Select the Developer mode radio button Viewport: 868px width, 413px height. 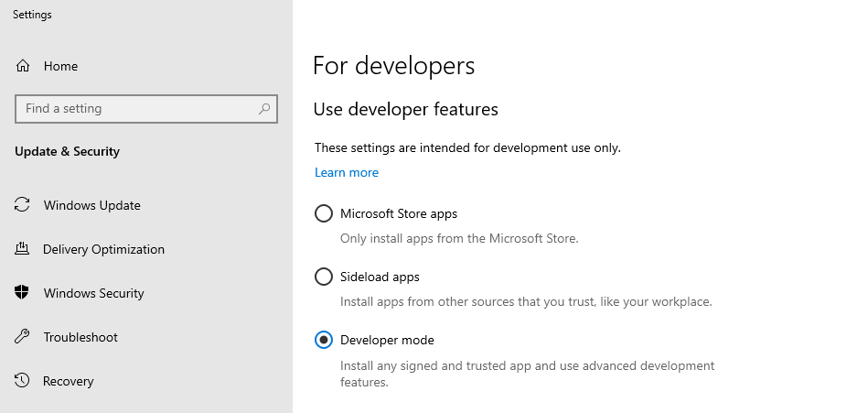click(323, 340)
